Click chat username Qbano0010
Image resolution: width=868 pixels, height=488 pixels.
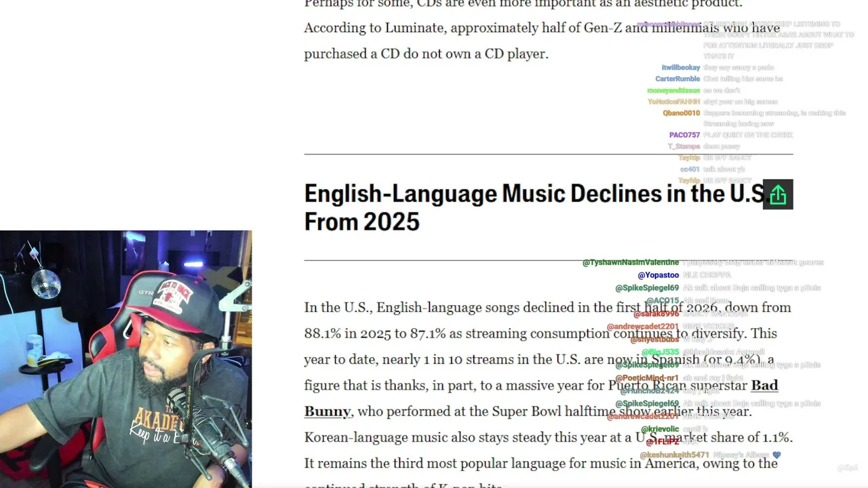tap(682, 113)
